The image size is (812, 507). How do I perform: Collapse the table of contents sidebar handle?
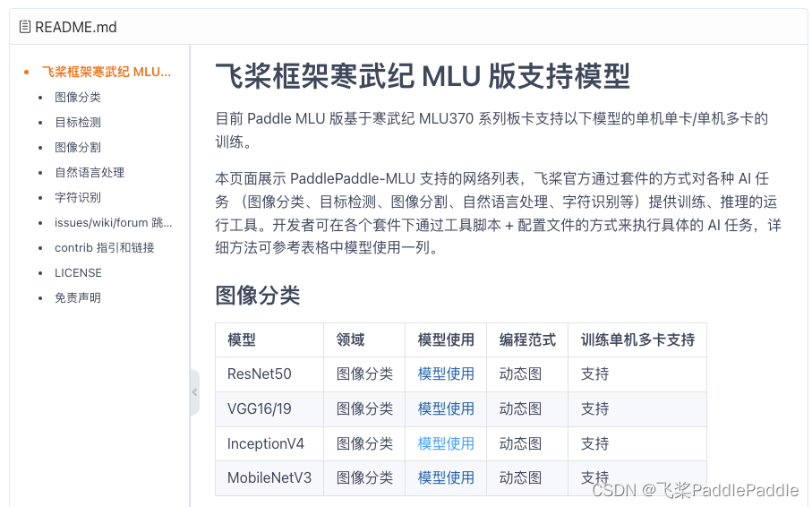(x=194, y=392)
